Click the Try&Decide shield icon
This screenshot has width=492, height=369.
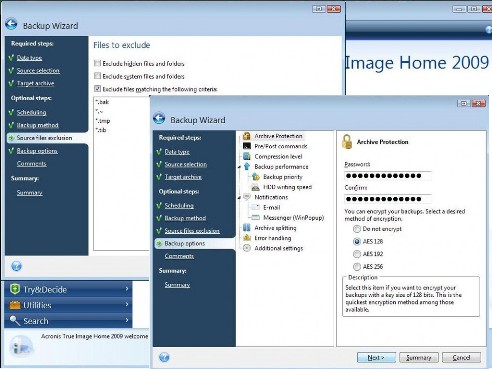(15, 289)
